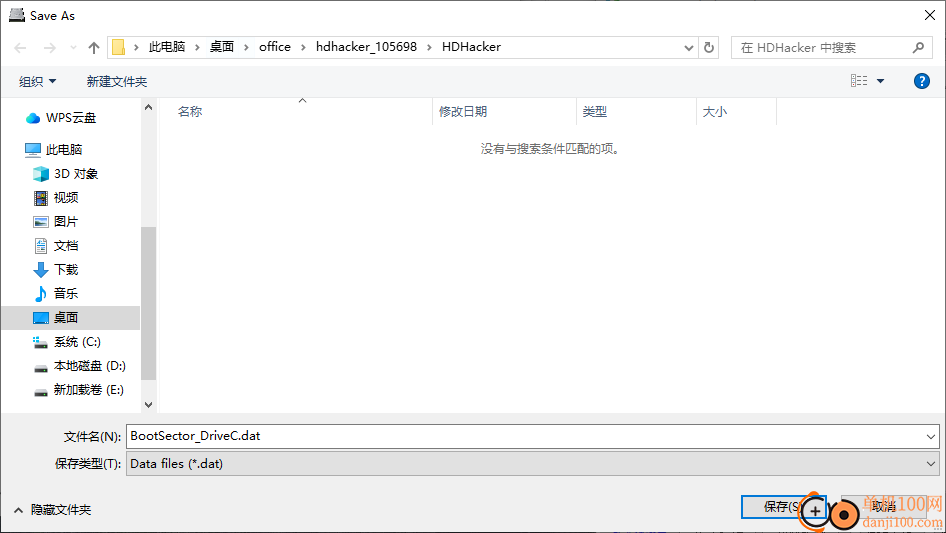Click sidebar scrollbar down arrow

(148, 404)
